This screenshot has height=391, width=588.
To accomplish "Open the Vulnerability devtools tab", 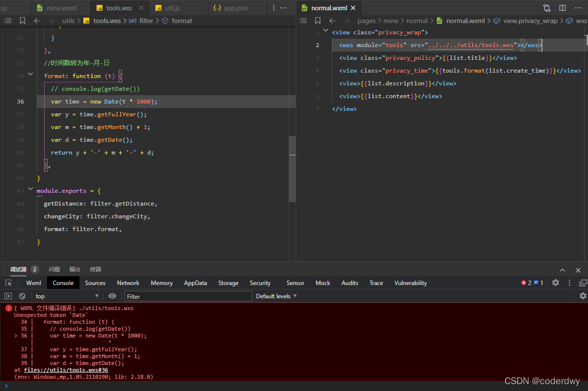I will (x=410, y=283).
